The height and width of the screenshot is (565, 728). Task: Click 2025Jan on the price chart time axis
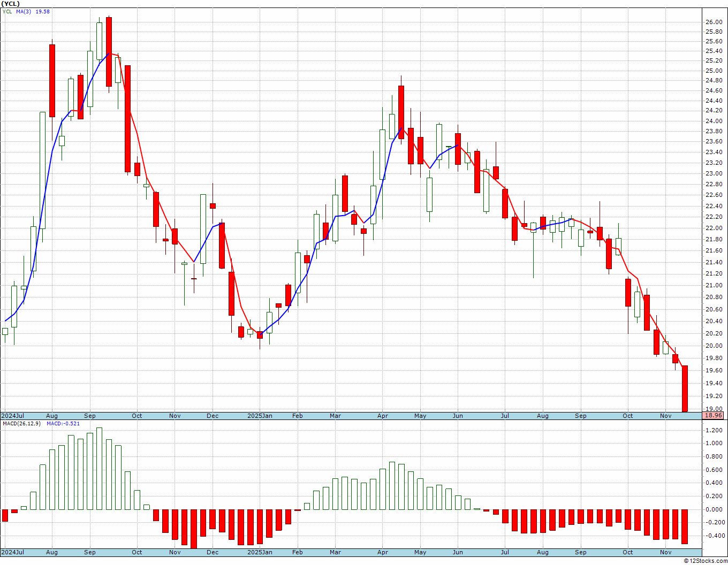click(x=260, y=416)
